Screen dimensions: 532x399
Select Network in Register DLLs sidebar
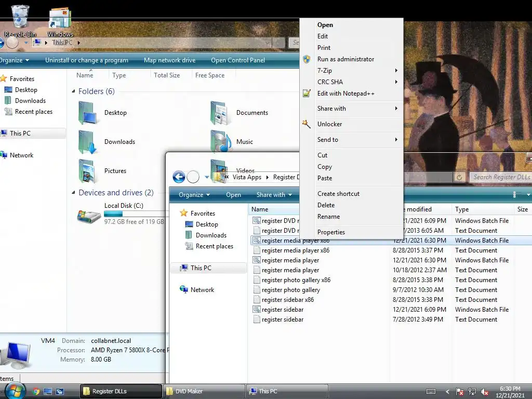click(x=202, y=290)
